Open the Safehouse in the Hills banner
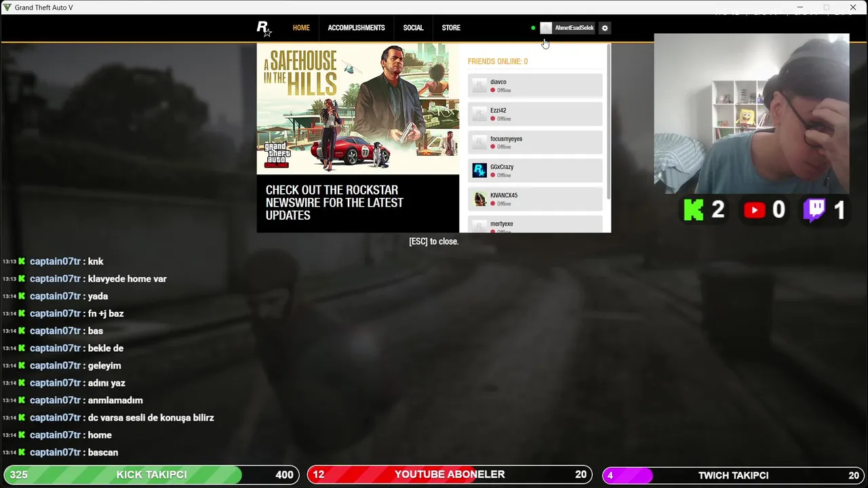Screen dimensions: 868x488 click(358, 109)
